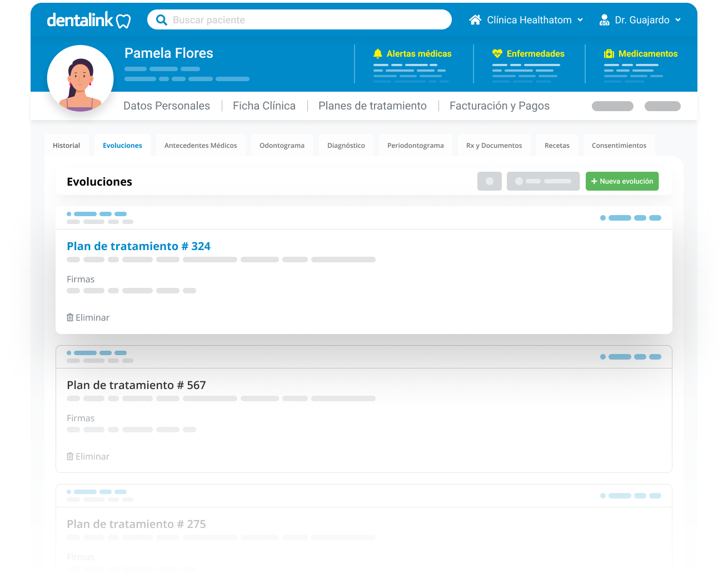Open the Rx y Documentos tab
The height and width of the screenshot is (588, 728).
[494, 146]
